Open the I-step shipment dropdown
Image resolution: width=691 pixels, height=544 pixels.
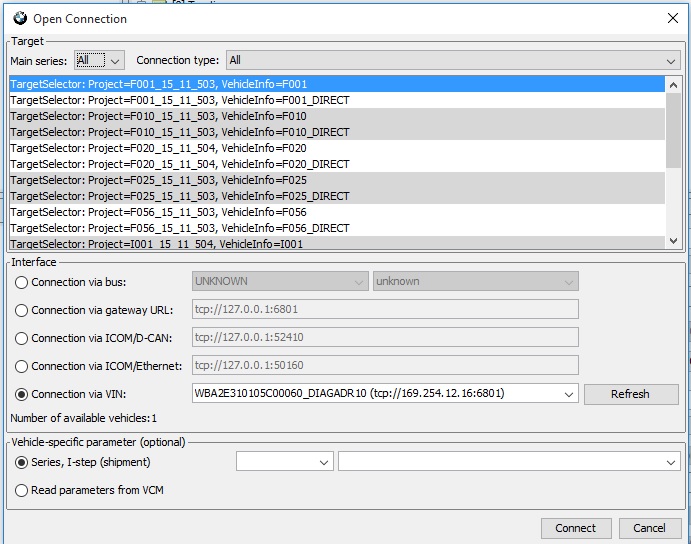pyautogui.click(x=510, y=462)
